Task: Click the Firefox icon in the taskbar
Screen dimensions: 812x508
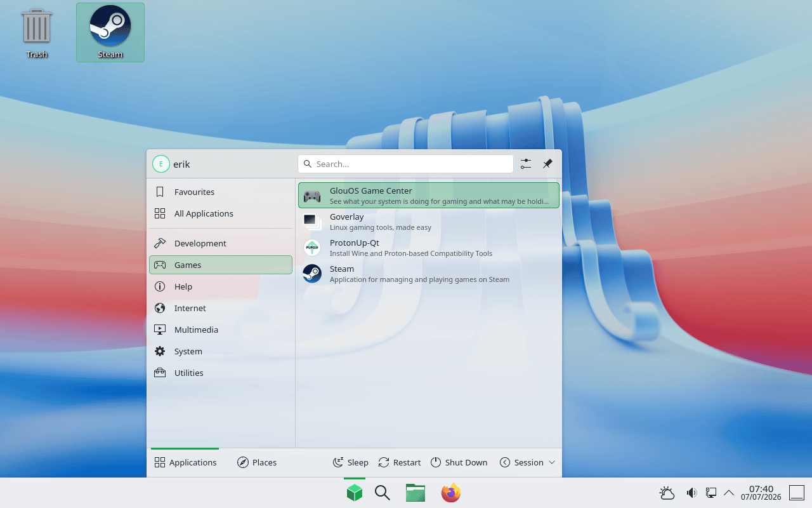Action: click(x=451, y=493)
